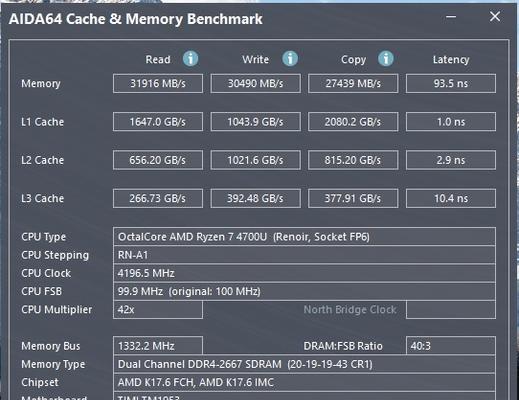Click the info icon next to Read
This screenshot has width=519, height=400.
tap(191, 59)
